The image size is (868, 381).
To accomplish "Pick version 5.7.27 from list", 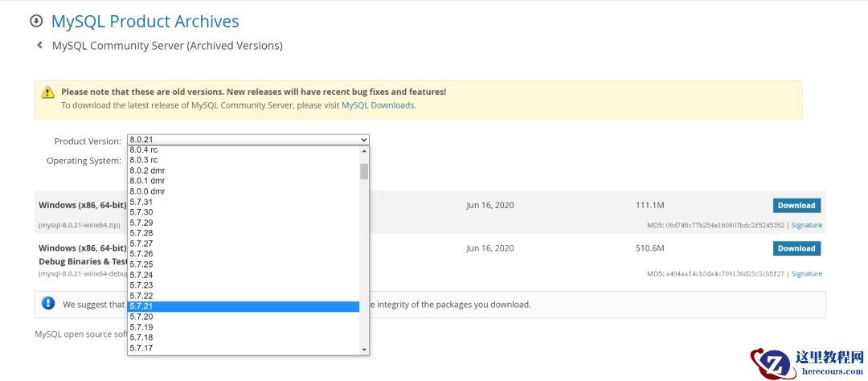I will pos(244,244).
